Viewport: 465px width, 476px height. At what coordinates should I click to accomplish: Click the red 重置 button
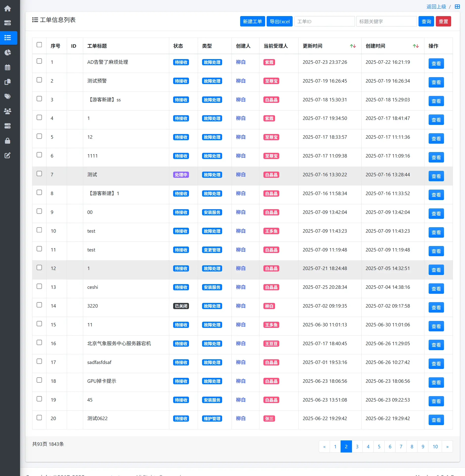(x=443, y=22)
